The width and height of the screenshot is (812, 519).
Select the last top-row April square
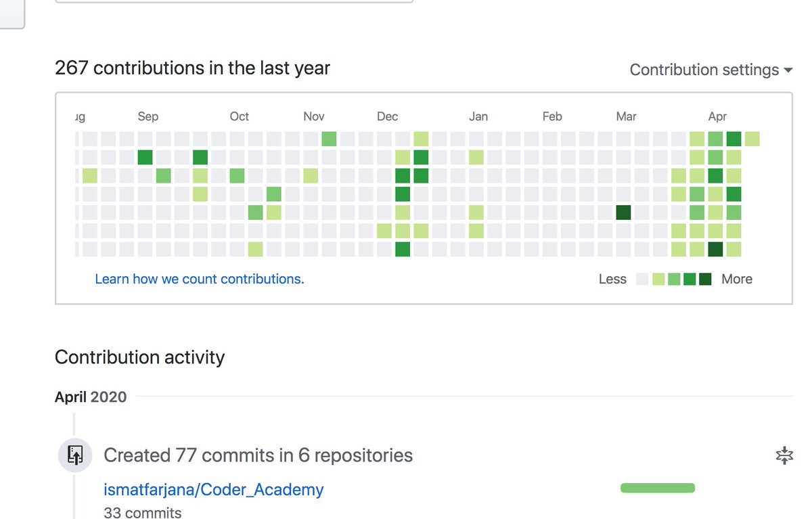point(752,139)
